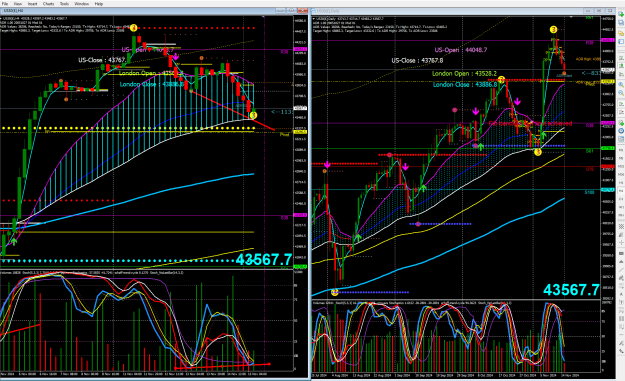Select the Text Label tool below the 'A' tool

coord(621,302)
